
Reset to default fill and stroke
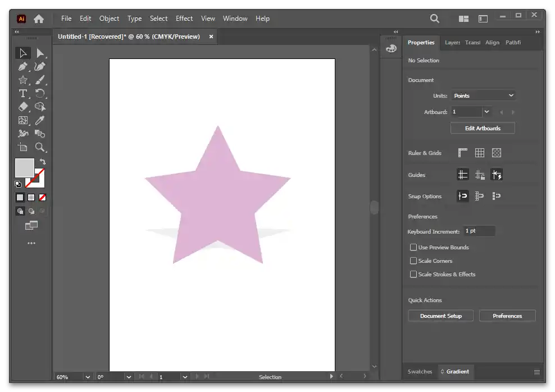[x=18, y=184]
